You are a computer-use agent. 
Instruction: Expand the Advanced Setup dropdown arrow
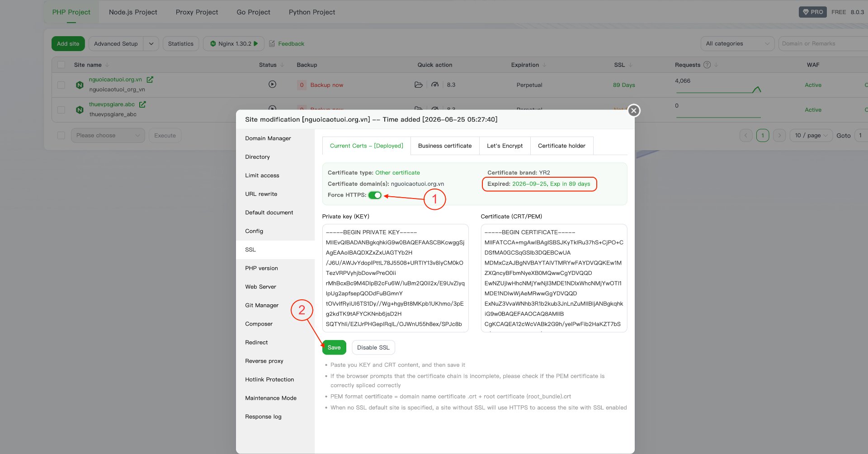pyautogui.click(x=151, y=44)
